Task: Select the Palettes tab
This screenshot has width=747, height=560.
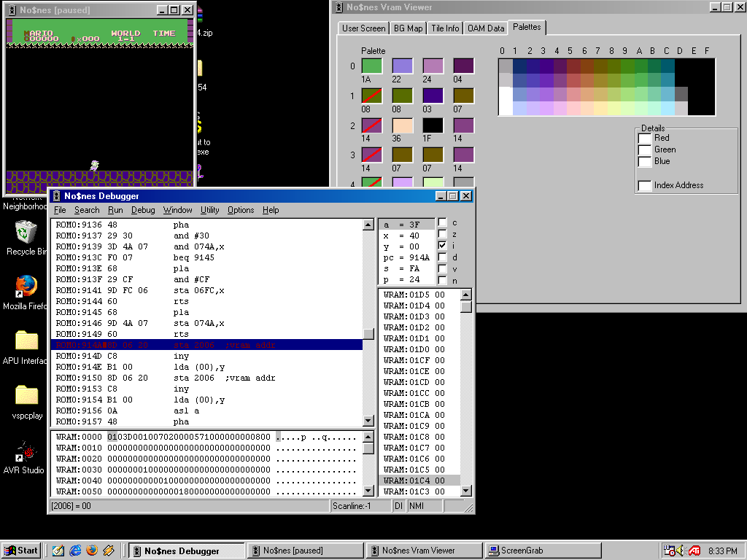Action: [x=527, y=27]
